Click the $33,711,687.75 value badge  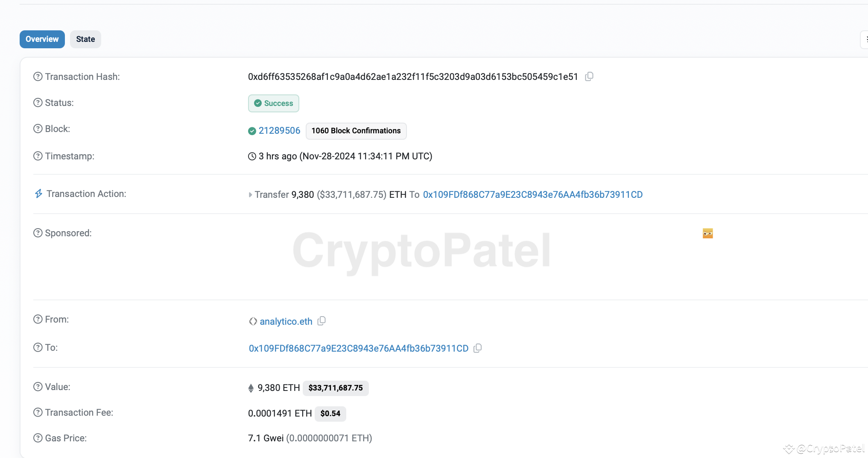pyautogui.click(x=336, y=388)
